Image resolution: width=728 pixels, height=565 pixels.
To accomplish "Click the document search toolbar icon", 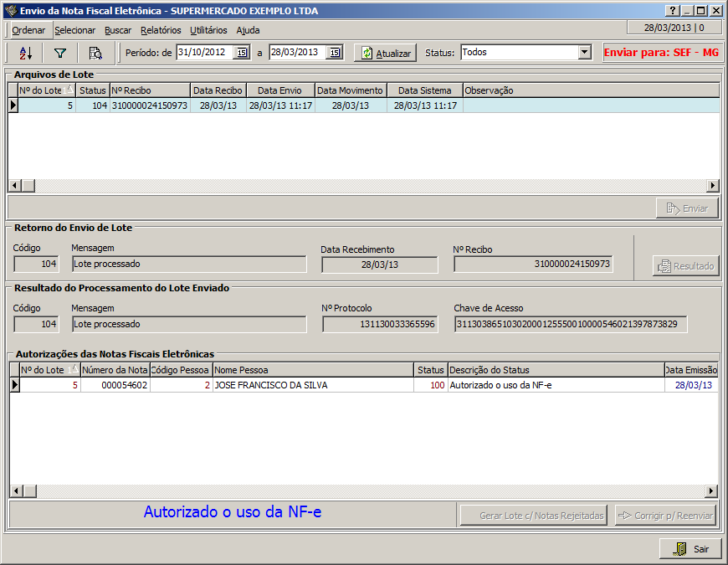I will (95, 53).
